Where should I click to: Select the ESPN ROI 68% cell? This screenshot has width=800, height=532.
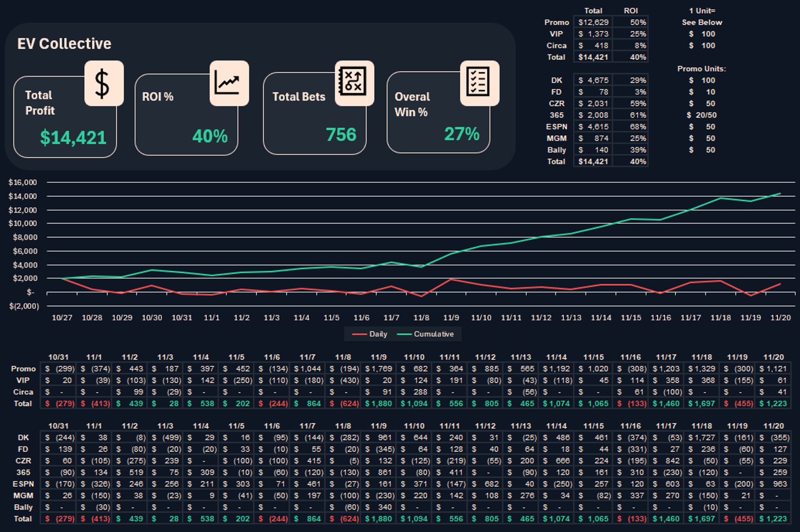631,127
